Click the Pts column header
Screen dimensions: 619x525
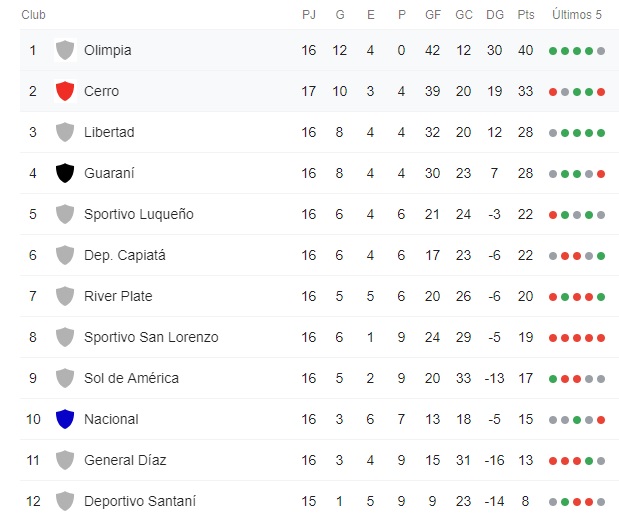point(525,15)
